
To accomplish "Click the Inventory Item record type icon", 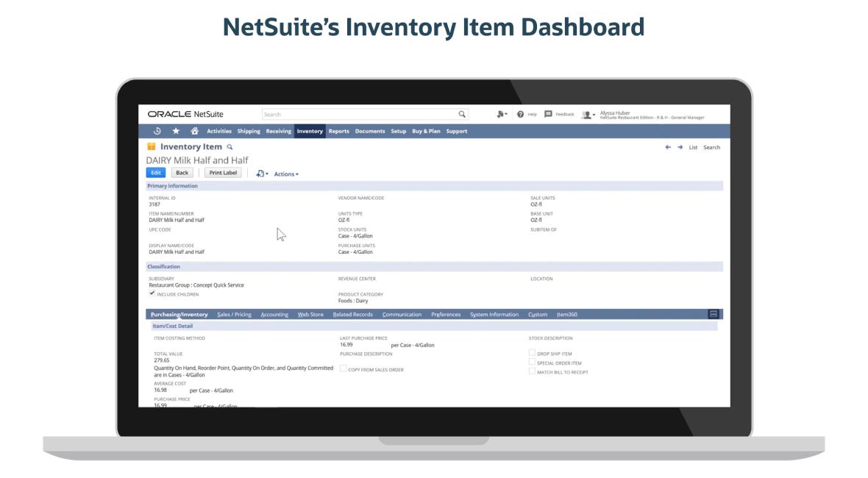I will click(151, 146).
